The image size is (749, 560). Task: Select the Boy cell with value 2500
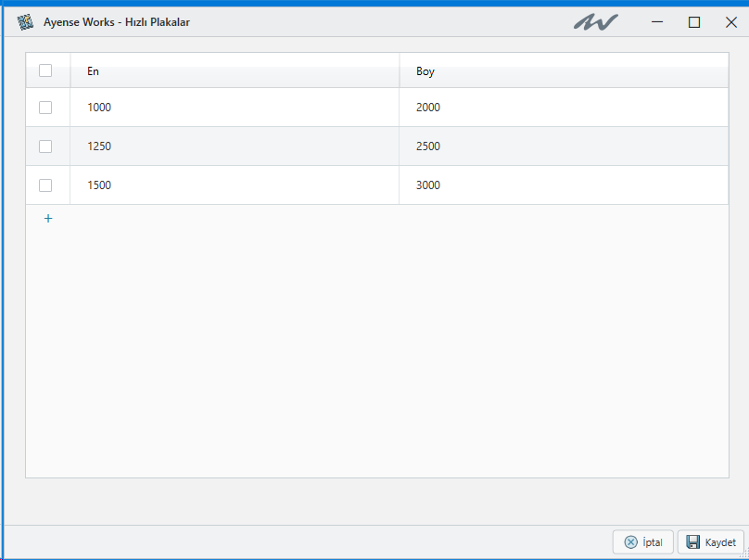(564, 146)
